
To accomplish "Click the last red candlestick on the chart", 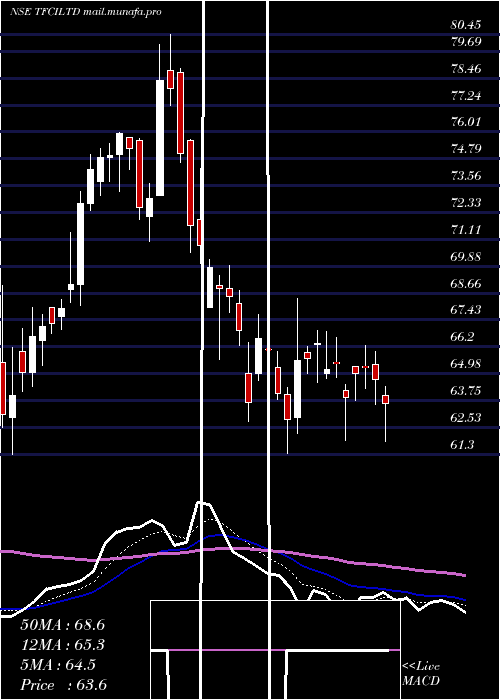I will (385, 400).
